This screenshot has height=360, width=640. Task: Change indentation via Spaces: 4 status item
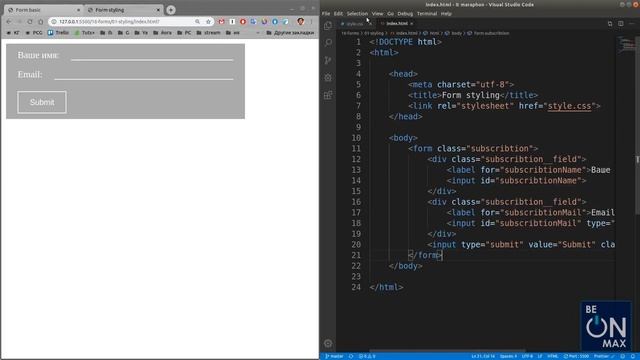pyautogui.click(x=509, y=356)
